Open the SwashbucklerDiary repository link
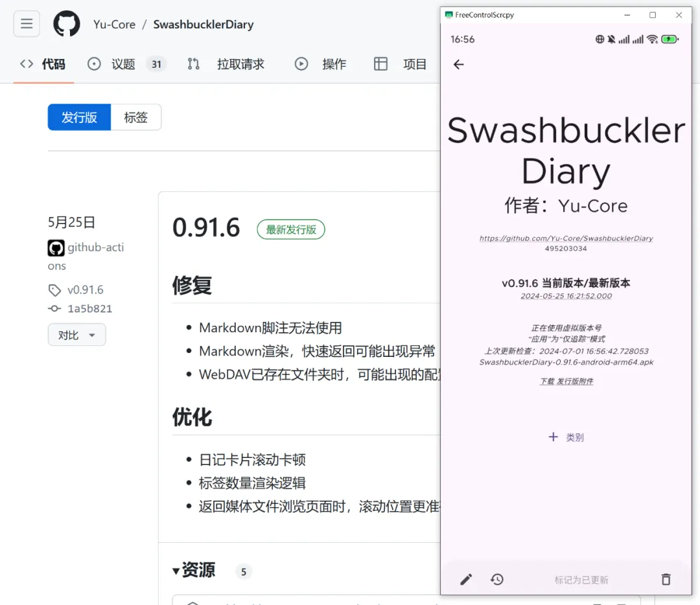The image size is (700, 605). tap(203, 25)
